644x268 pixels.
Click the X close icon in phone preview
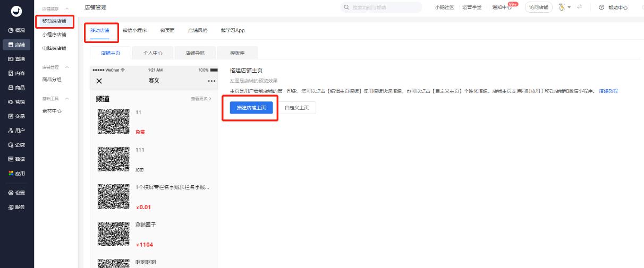pos(99,81)
